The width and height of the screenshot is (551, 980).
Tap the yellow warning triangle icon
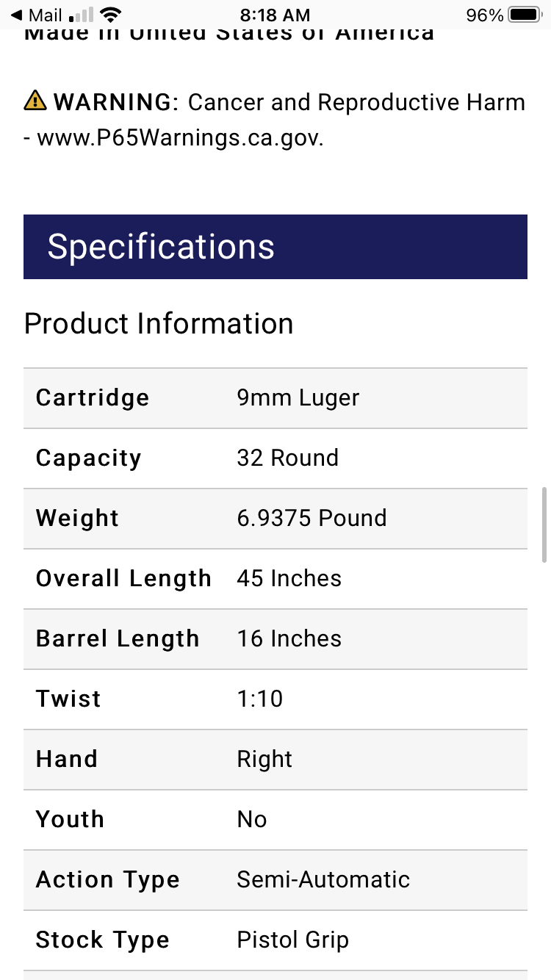click(35, 101)
